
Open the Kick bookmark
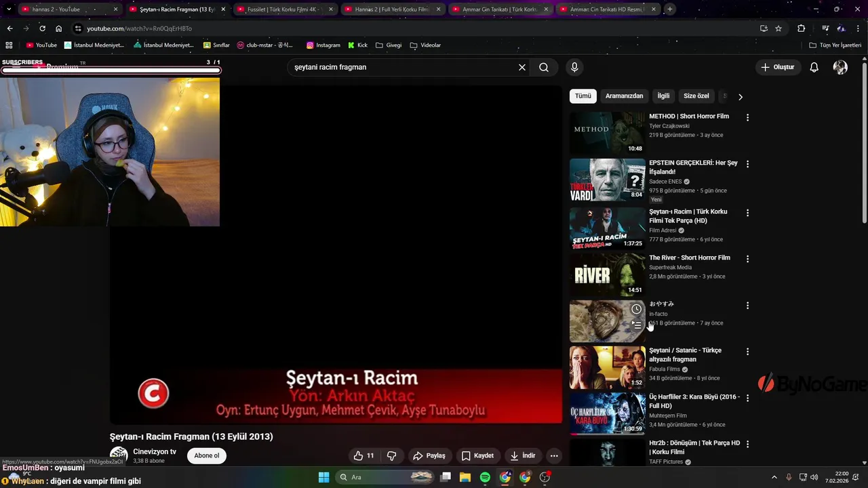pyautogui.click(x=357, y=45)
